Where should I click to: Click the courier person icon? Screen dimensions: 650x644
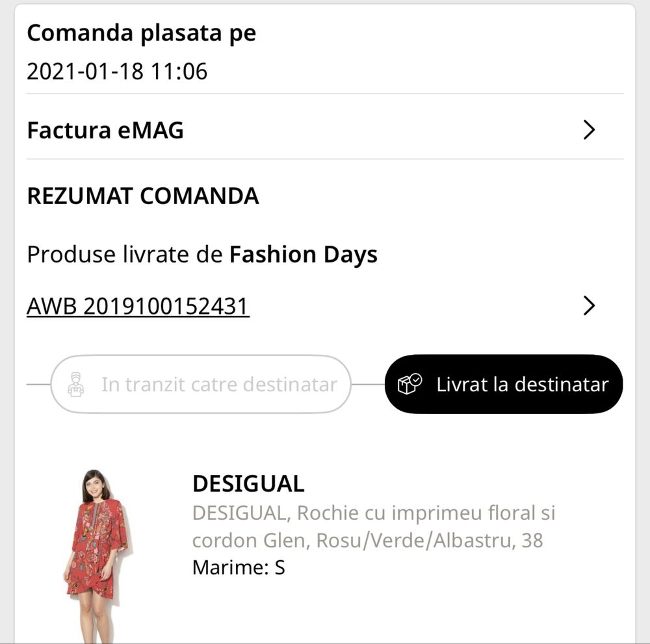(75, 385)
